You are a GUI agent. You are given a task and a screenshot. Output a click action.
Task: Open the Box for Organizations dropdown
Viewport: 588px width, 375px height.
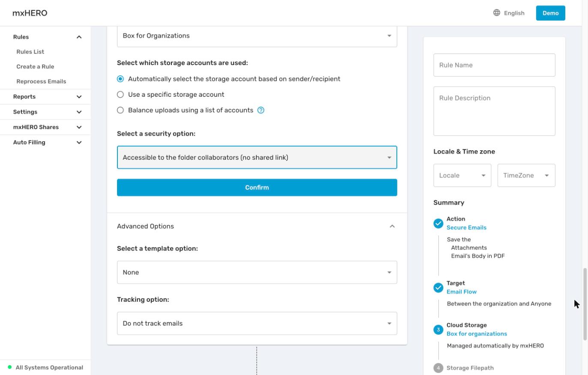point(257,36)
